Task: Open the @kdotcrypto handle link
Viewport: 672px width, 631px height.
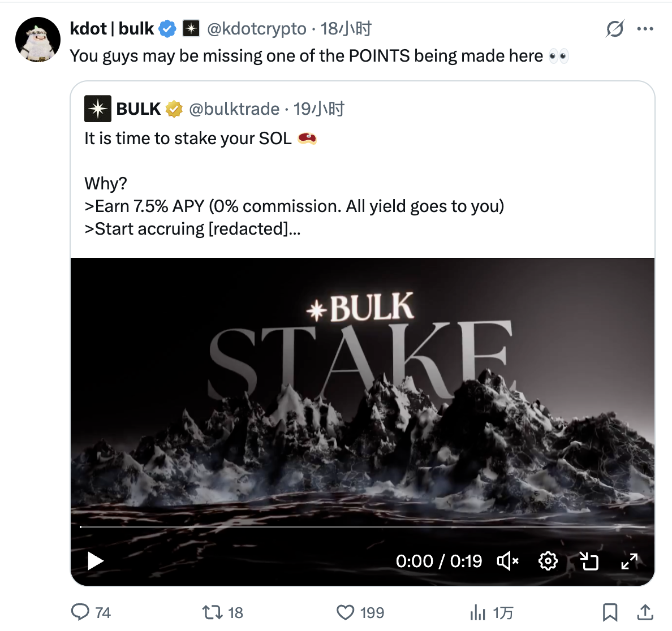Action: coord(256,28)
